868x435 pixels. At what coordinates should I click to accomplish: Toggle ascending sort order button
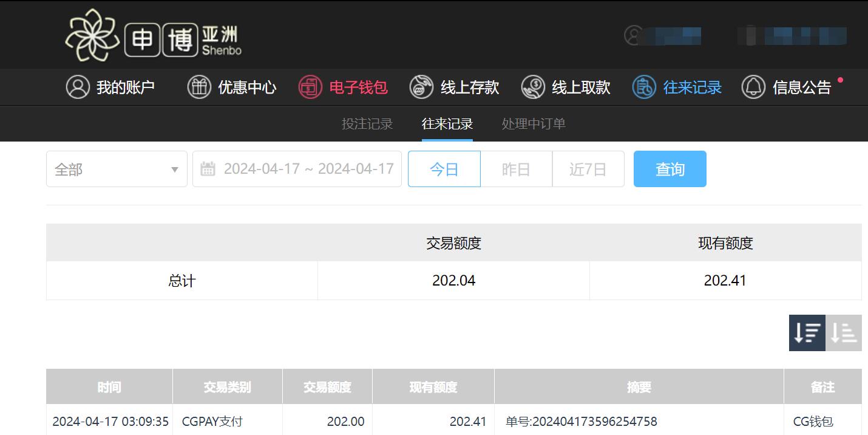click(x=844, y=333)
